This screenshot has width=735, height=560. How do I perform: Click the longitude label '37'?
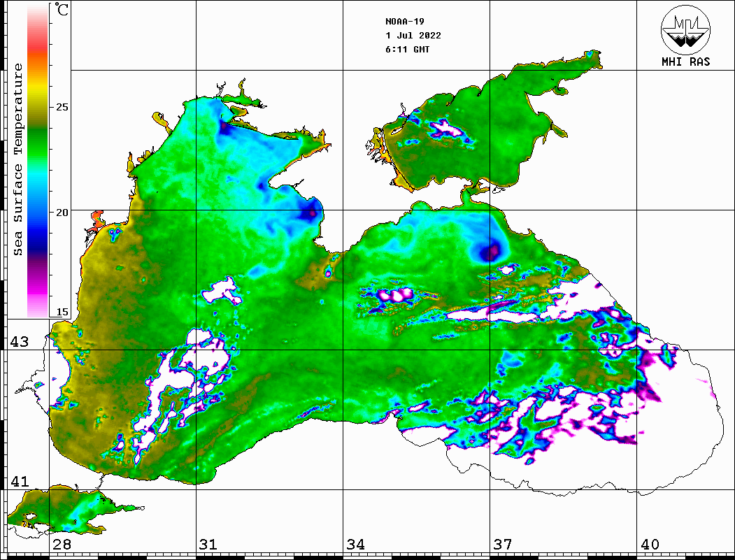click(x=503, y=545)
